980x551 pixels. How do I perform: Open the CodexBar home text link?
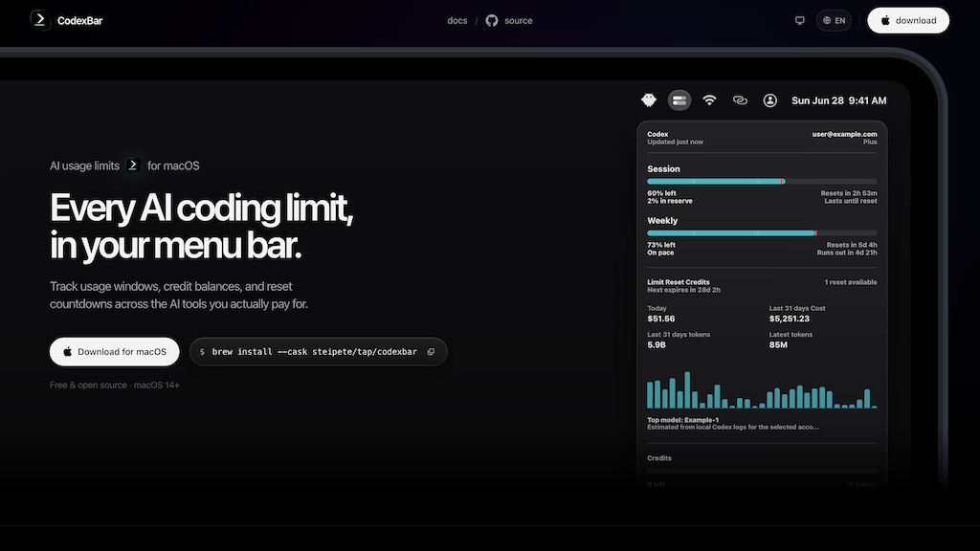click(79, 21)
